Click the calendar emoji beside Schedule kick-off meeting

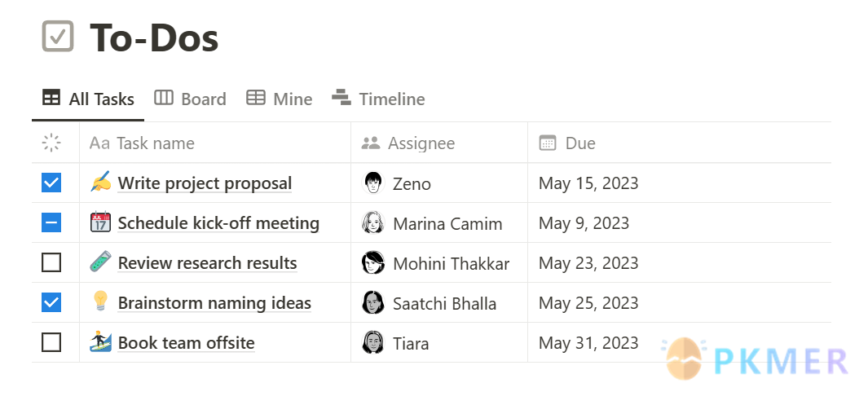pyautogui.click(x=100, y=222)
